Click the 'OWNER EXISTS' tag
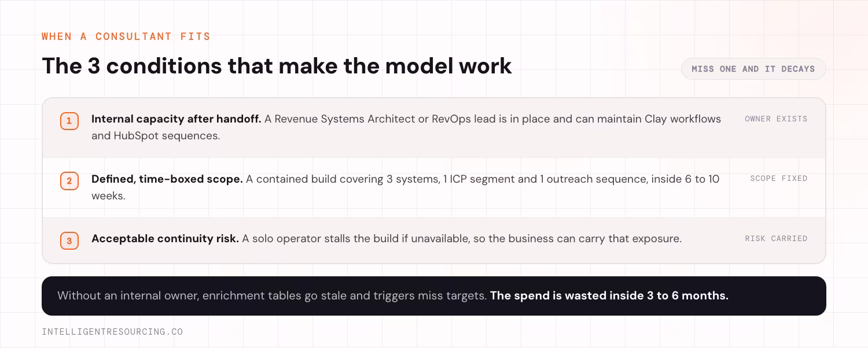The image size is (868, 348). tap(776, 119)
